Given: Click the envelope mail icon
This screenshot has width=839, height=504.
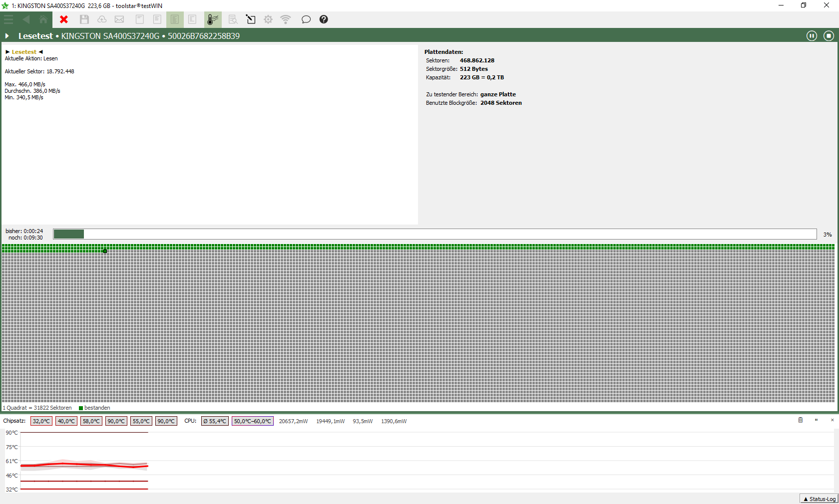Looking at the screenshot, I should tap(119, 19).
